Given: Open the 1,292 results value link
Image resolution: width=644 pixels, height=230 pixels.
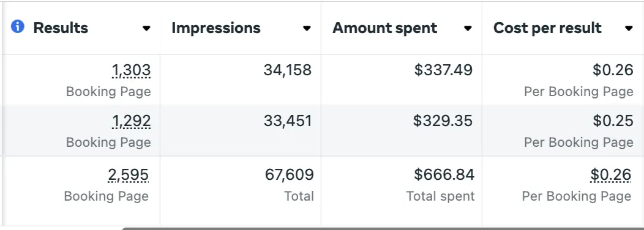Looking at the screenshot, I should point(132,121).
